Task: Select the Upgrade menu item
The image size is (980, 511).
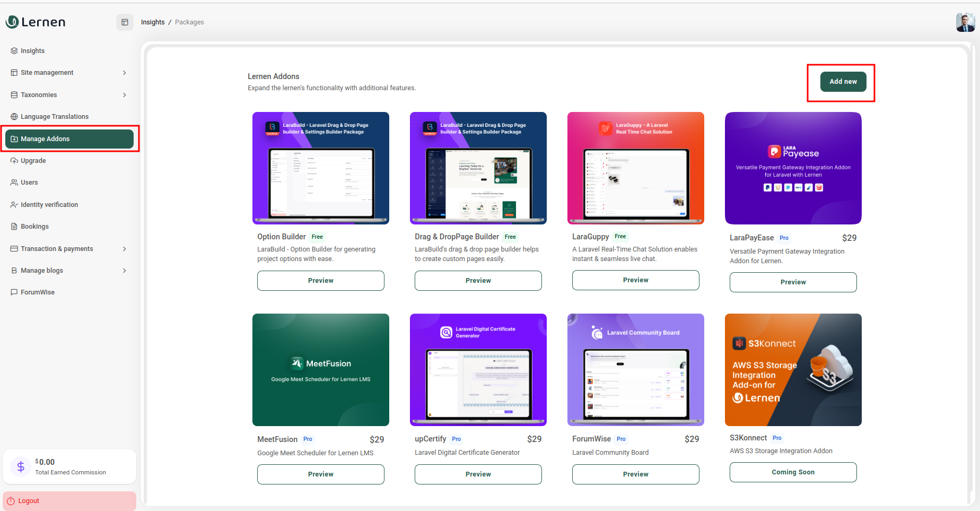Action: click(x=33, y=161)
